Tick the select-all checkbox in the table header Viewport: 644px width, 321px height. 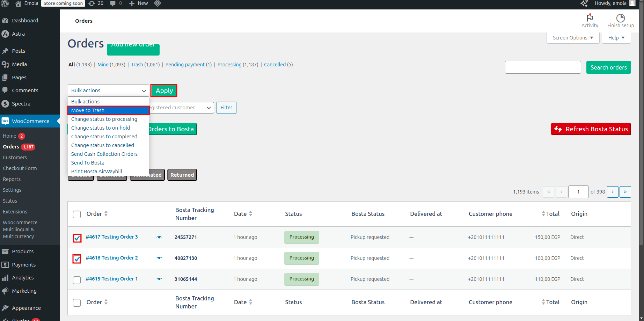(77, 214)
